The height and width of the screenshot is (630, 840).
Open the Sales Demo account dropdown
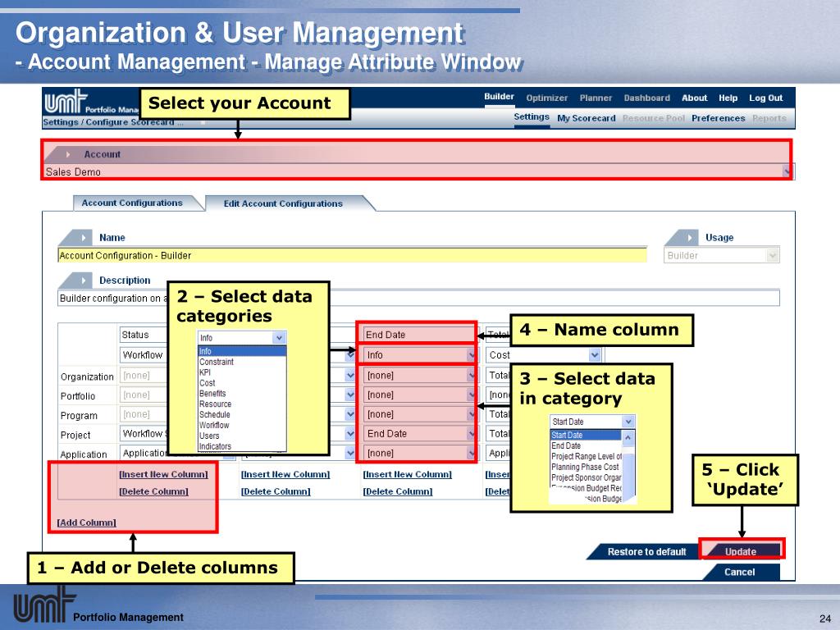tap(787, 171)
